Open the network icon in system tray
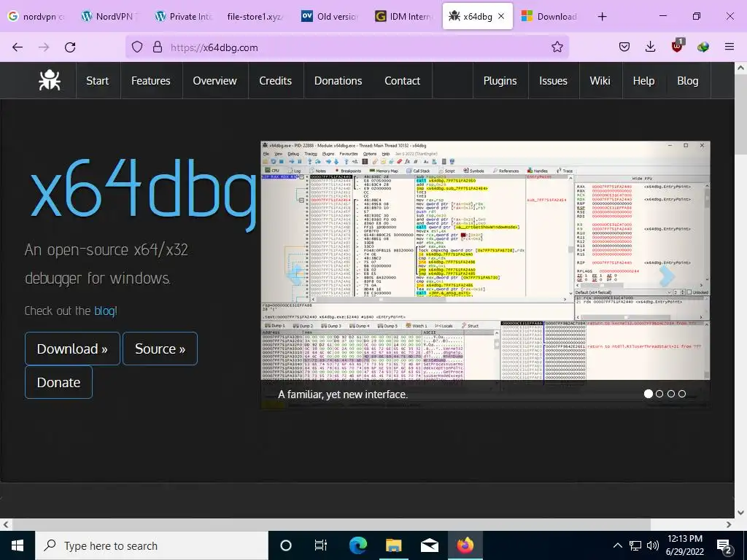Image resolution: width=747 pixels, height=560 pixels. coord(635,545)
